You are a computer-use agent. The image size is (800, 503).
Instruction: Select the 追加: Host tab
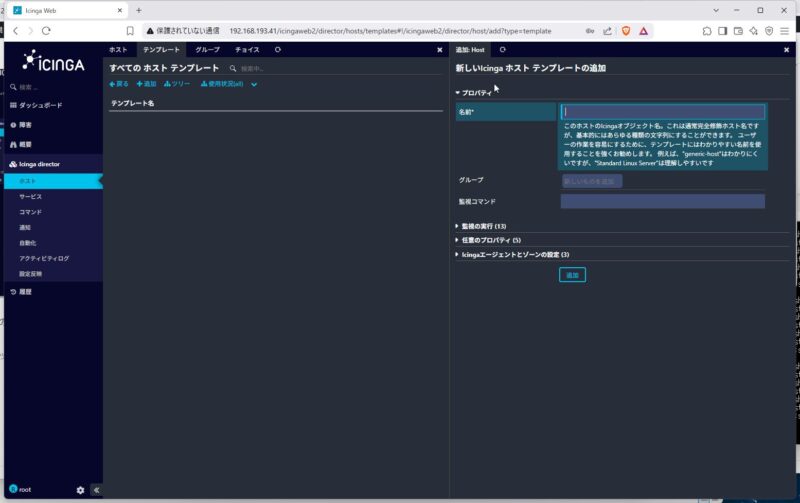(x=470, y=49)
